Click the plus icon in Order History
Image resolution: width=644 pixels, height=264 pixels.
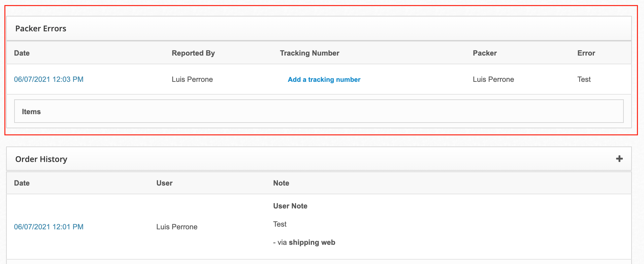point(619,159)
